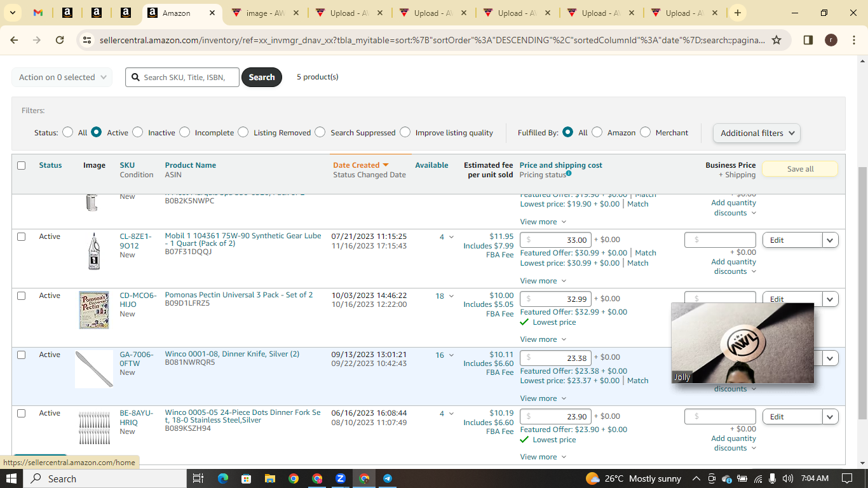868x488 pixels.
Task: Choose the 'Listing Removed' status filter
Action: point(243,132)
